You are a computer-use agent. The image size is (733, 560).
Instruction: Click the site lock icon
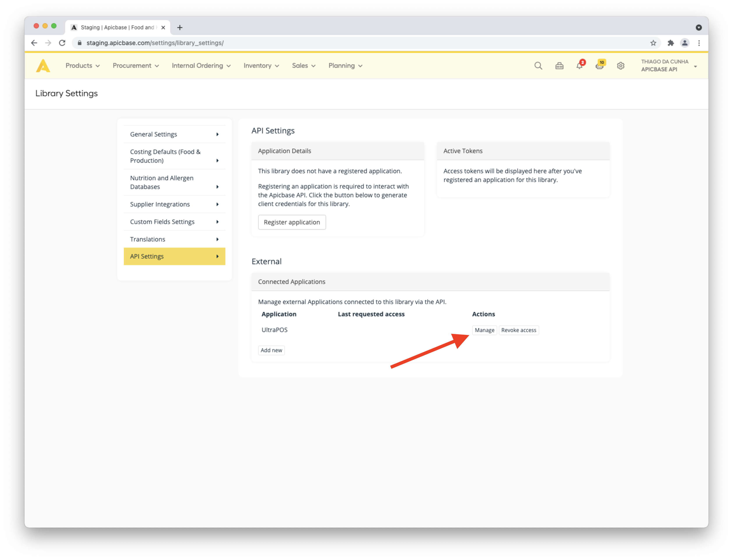(x=79, y=43)
